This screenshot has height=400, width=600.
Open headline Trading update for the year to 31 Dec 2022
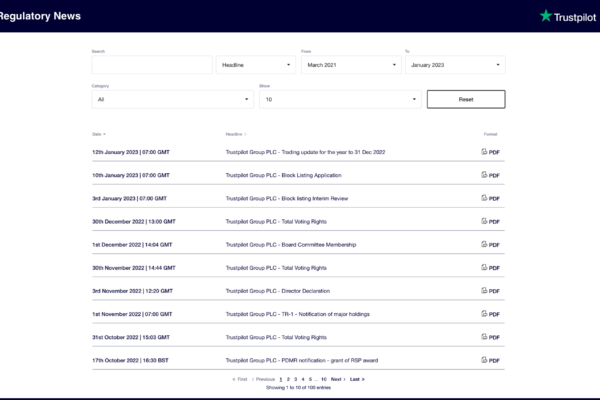(305, 152)
